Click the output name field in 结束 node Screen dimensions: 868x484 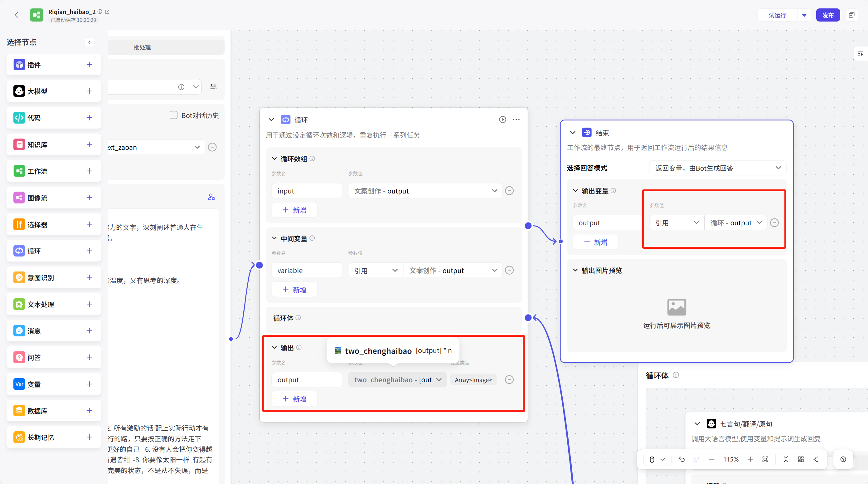608,223
